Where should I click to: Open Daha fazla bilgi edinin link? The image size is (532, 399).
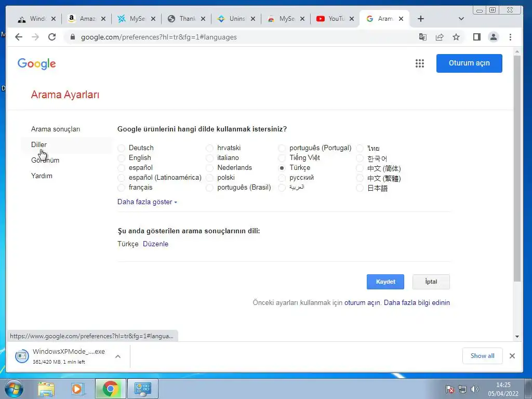point(417,303)
